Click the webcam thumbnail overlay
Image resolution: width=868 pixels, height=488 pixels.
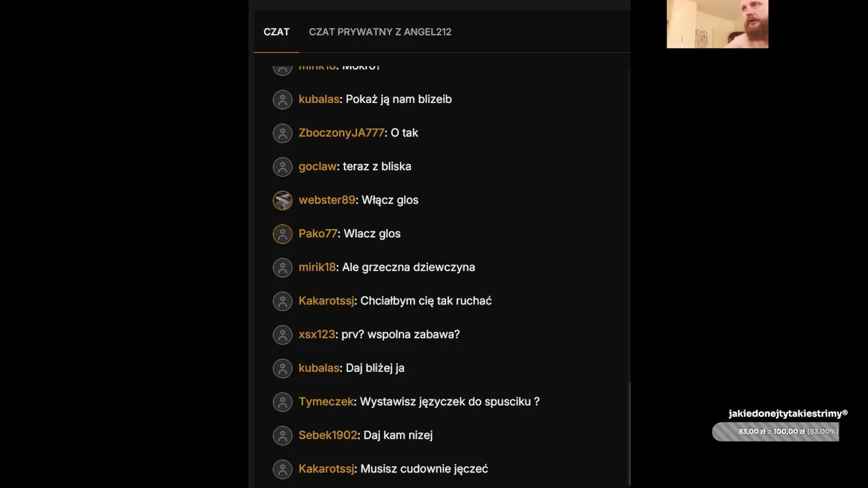(x=717, y=24)
